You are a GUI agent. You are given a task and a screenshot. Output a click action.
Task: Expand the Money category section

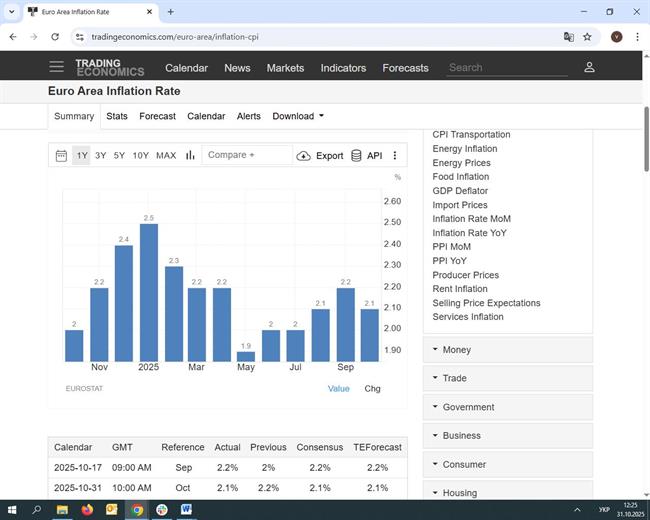[508, 350]
